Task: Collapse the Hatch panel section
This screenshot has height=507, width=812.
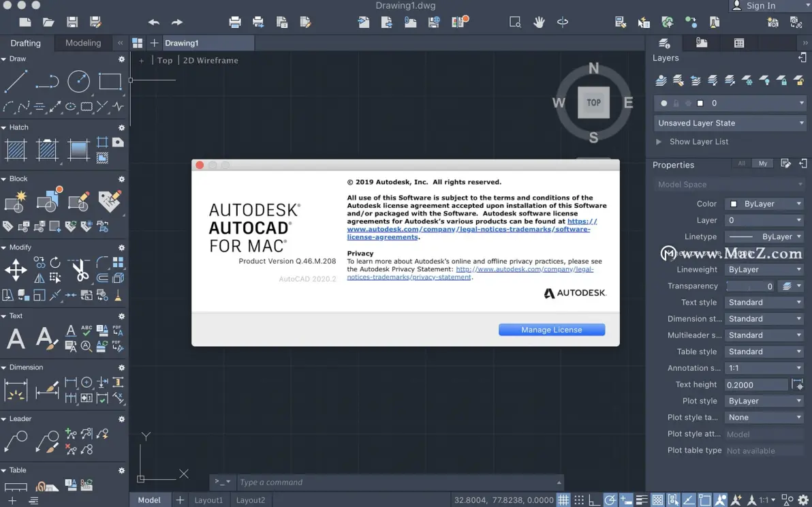Action: pos(3,127)
